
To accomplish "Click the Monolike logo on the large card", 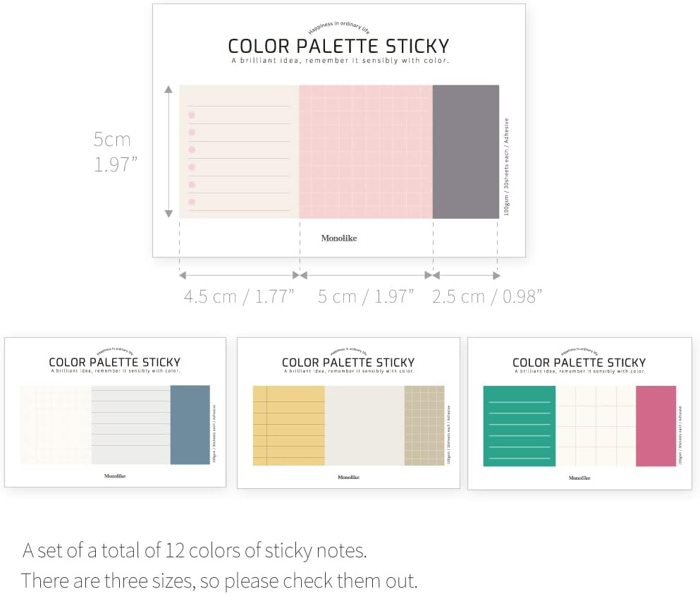I will click(x=339, y=238).
